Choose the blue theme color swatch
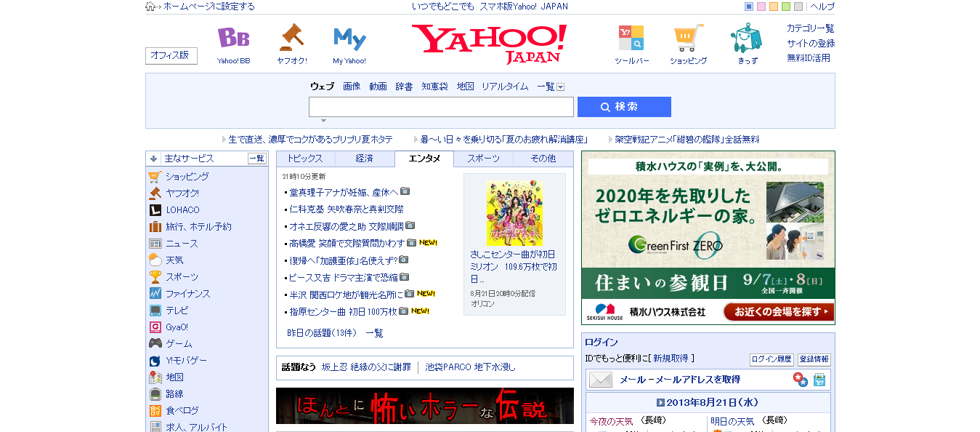This screenshot has width=980, height=432. point(749,7)
